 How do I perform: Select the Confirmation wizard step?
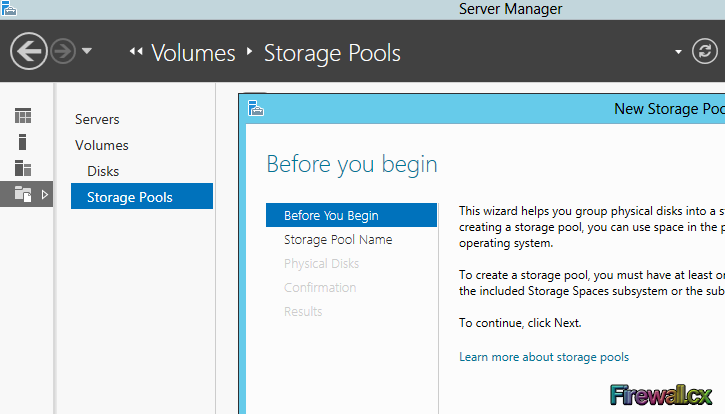coord(320,288)
